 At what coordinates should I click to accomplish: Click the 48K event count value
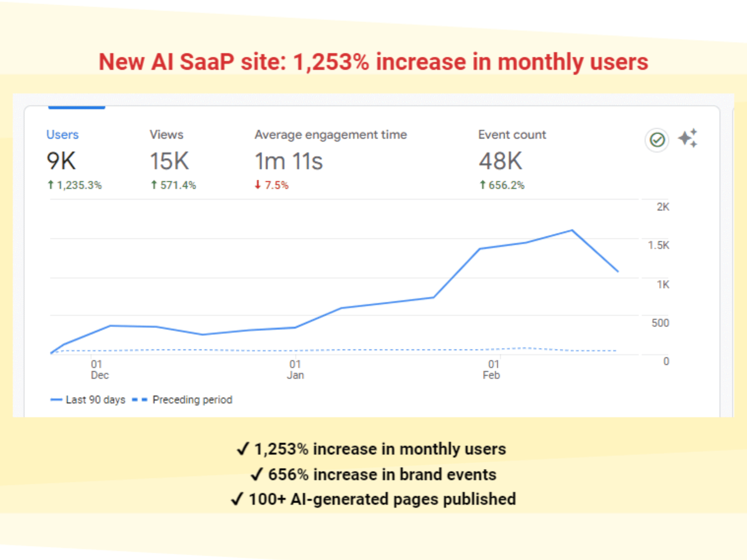pos(501,161)
